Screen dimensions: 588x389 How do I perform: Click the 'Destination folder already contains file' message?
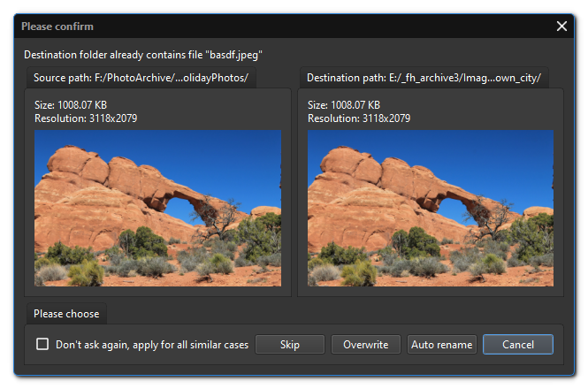tap(143, 55)
